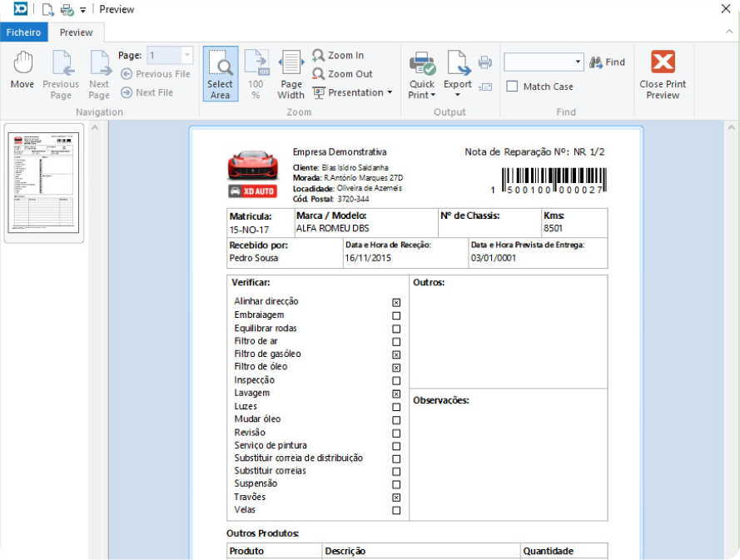The image size is (740, 560).
Task: Open the Presentation dropdown
Action: click(352, 92)
